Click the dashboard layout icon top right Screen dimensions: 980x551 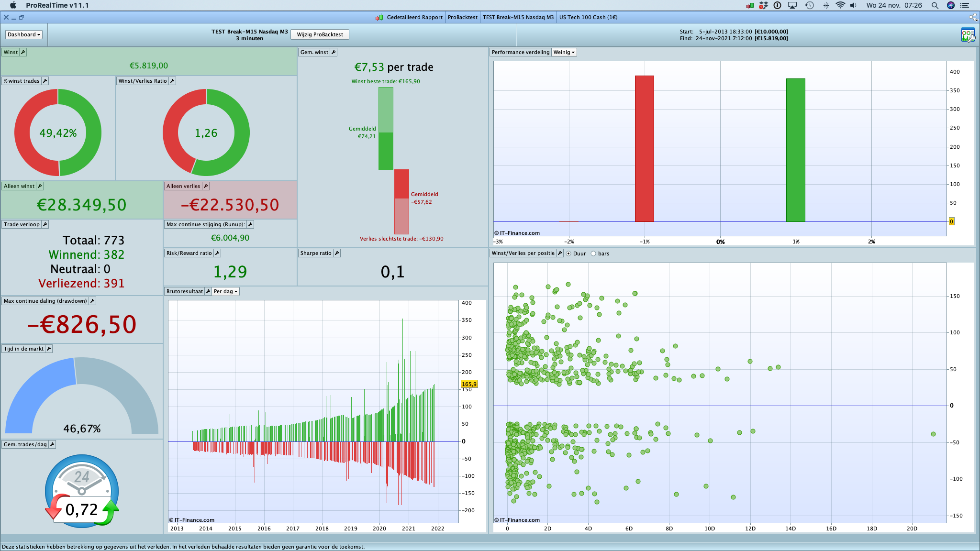(968, 35)
